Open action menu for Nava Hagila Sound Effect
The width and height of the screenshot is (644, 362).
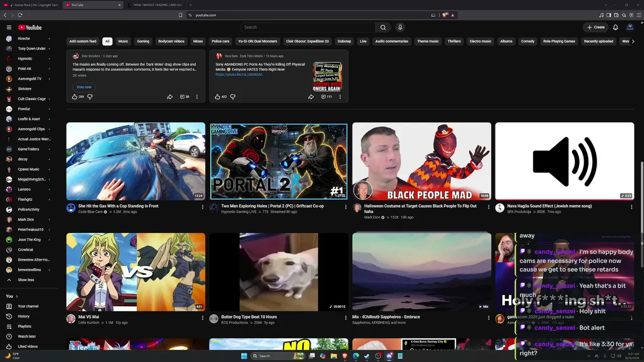pos(631,207)
